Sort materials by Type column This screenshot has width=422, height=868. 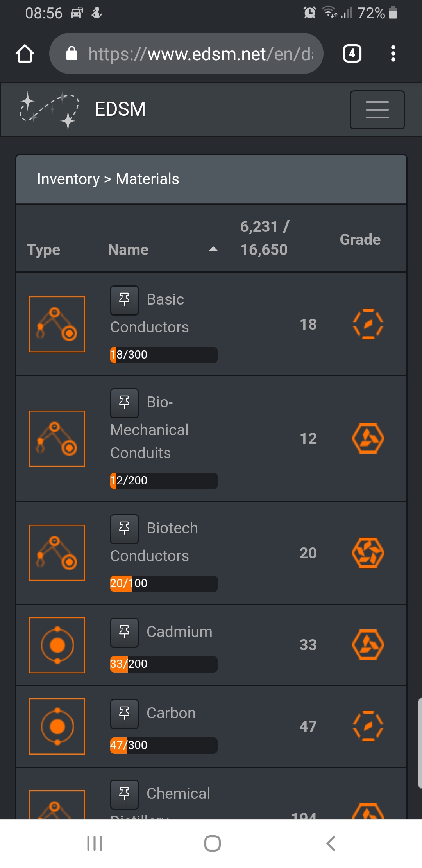[x=43, y=250]
